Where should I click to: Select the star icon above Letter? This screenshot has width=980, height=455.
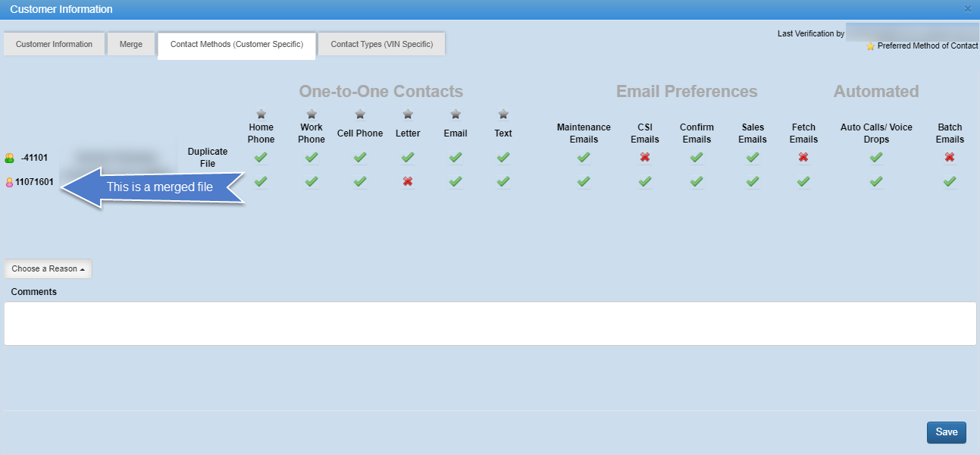(408, 114)
